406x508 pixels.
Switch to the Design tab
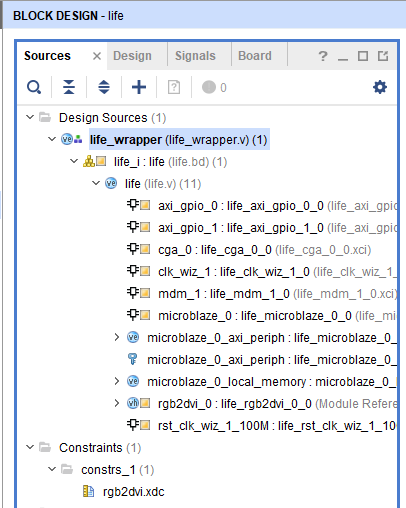pos(132,56)
